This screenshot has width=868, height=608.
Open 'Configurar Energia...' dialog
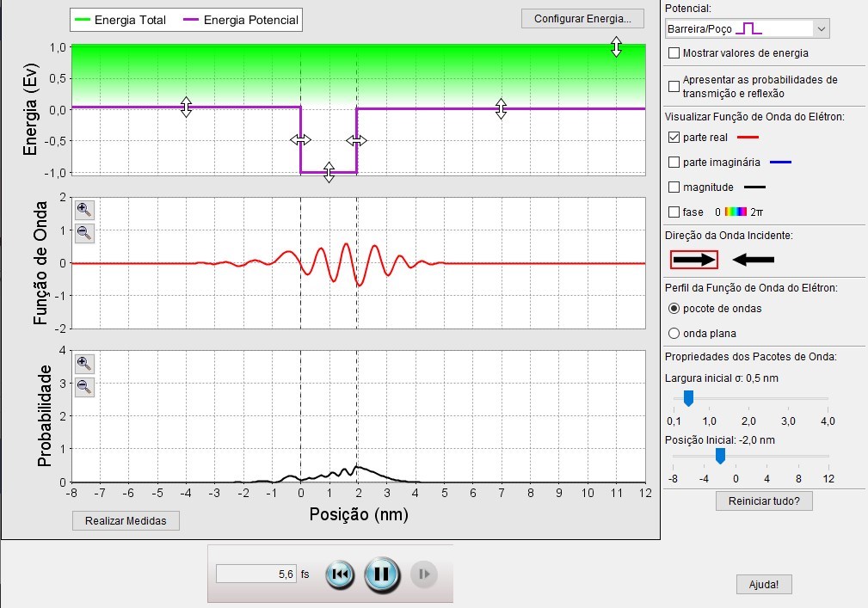tap(582, 19)
